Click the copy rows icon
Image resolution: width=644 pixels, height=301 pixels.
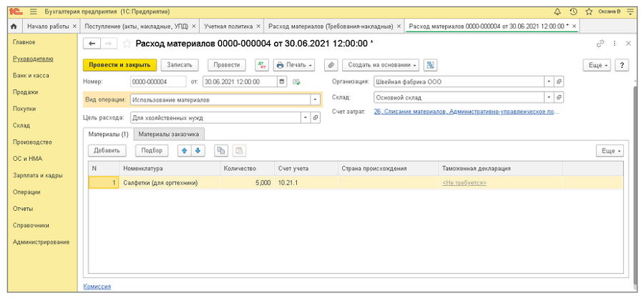click(221, 151)
